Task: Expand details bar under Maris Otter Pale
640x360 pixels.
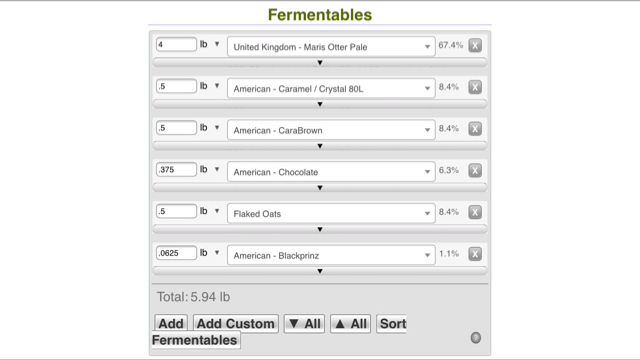Action: coord(320,62)
